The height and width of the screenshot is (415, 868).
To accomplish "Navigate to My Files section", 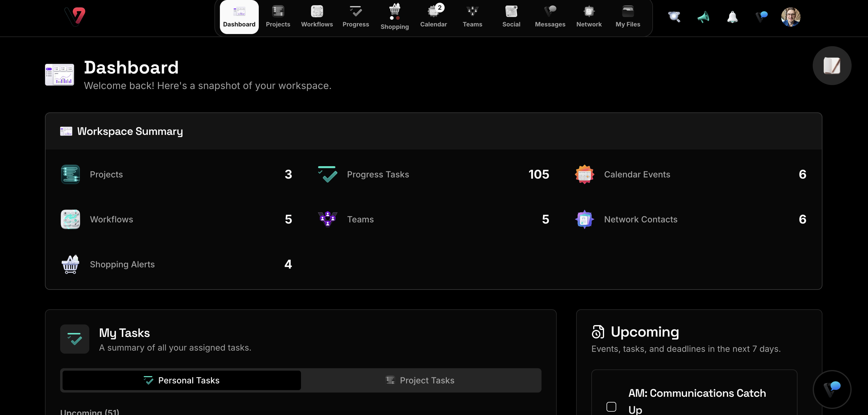I will pos(627,16).
